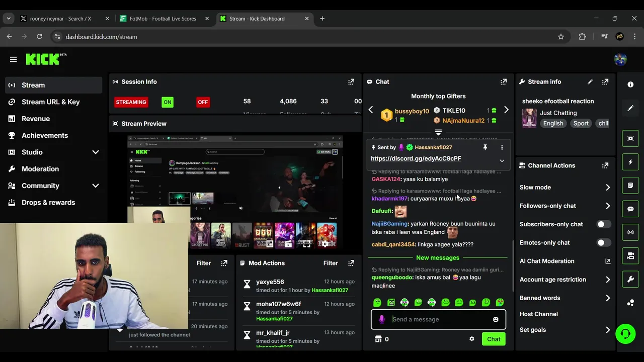Click the lightning bolt icon in right rail
This screenshot has height=362, width=644.
click(x=630, y=162)
